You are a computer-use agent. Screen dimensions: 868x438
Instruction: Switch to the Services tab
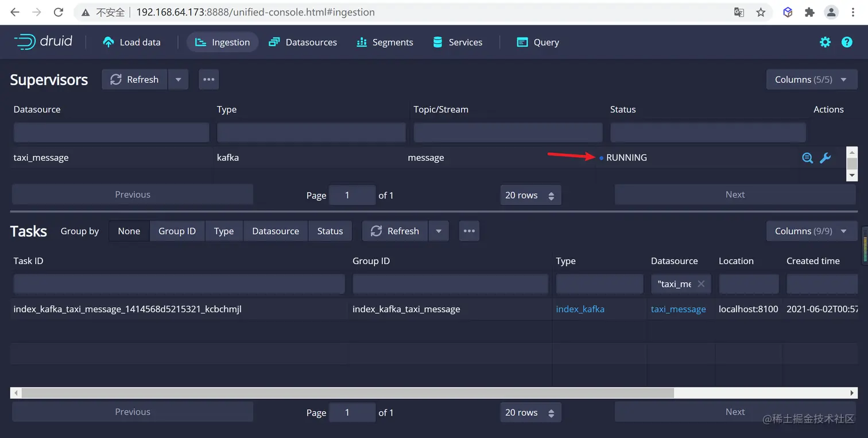point(458,42)
